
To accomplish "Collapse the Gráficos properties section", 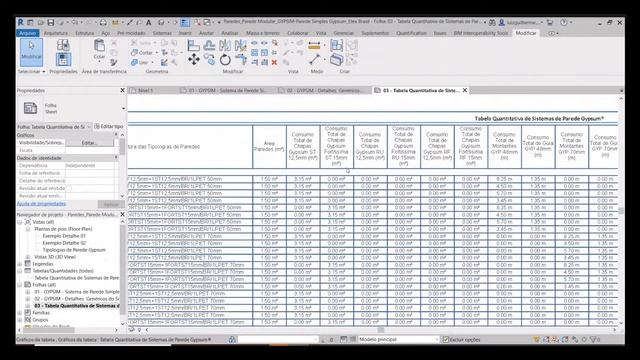I will pos(116,135).
